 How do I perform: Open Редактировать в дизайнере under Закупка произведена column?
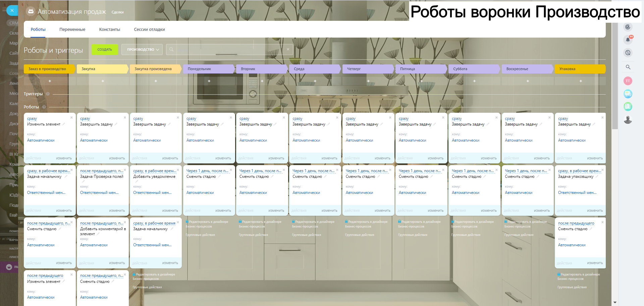154,276
